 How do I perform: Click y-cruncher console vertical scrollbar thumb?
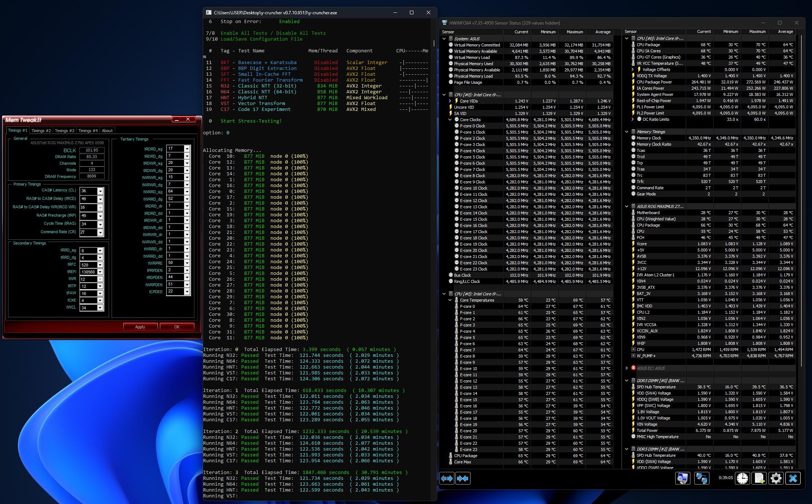point(434,43)
